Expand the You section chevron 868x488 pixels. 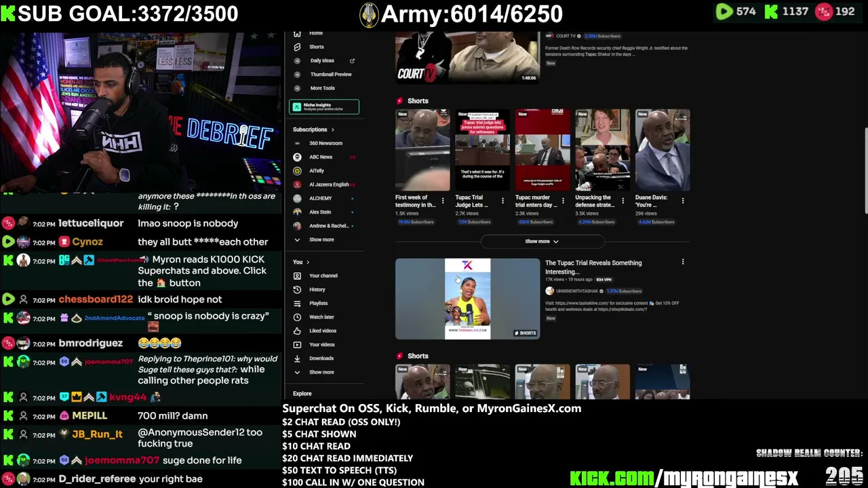pos(308,262)
